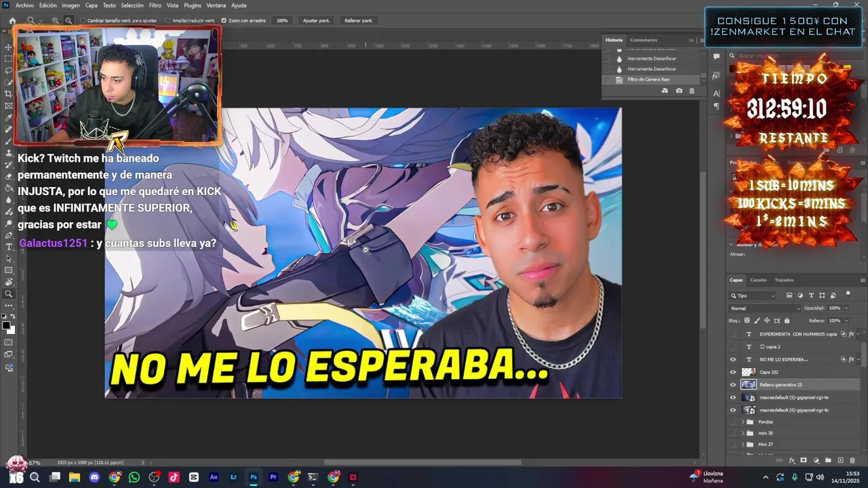Enable 'Cambiar tamaño vent. para ajustar' checkbox
This screenshot has width=868, height=488.
click(x=83, y=20)
